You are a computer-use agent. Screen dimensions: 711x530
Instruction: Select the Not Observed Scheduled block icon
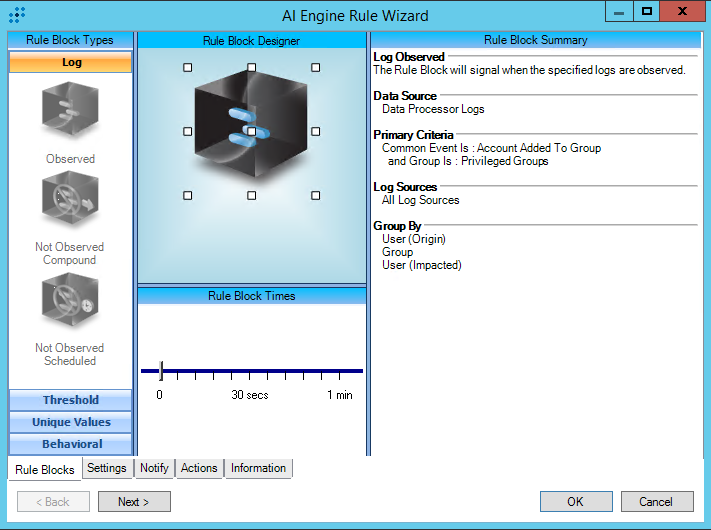tap(70, 303)
